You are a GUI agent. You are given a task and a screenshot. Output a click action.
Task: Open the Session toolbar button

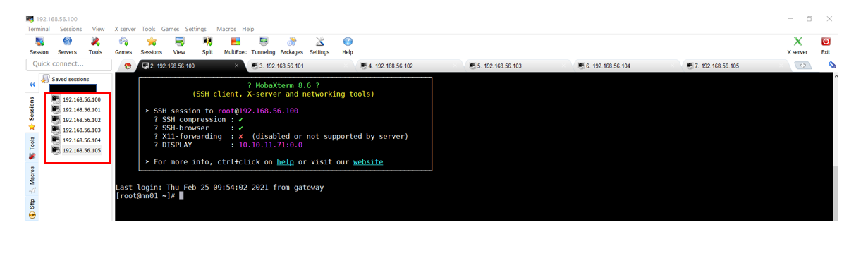pos(39,46)
